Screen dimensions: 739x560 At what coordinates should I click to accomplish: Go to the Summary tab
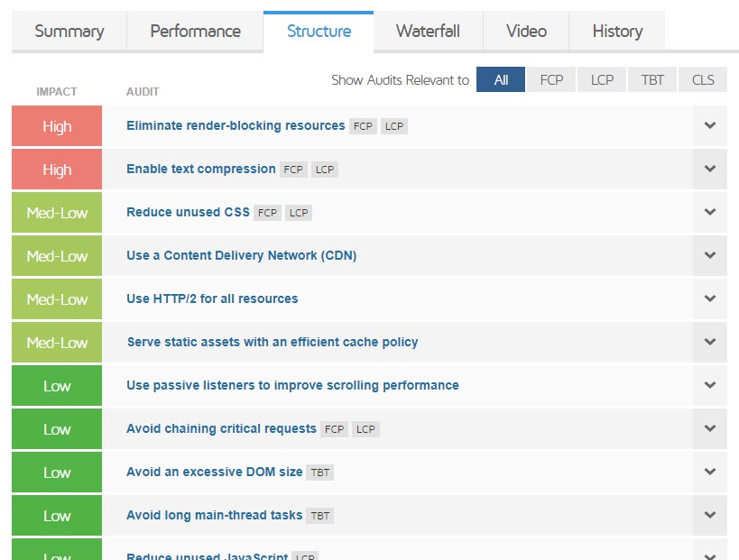69,32
